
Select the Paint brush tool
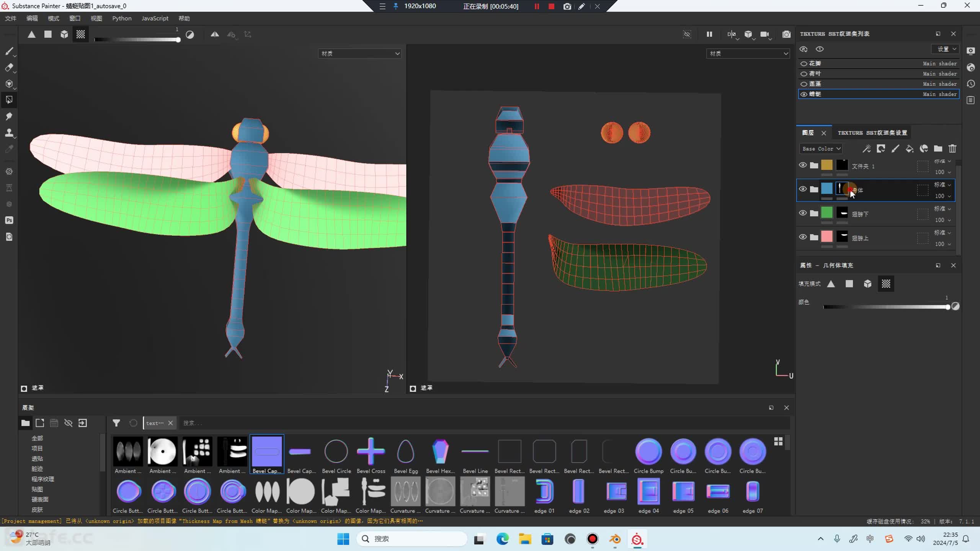click(9, 51)
